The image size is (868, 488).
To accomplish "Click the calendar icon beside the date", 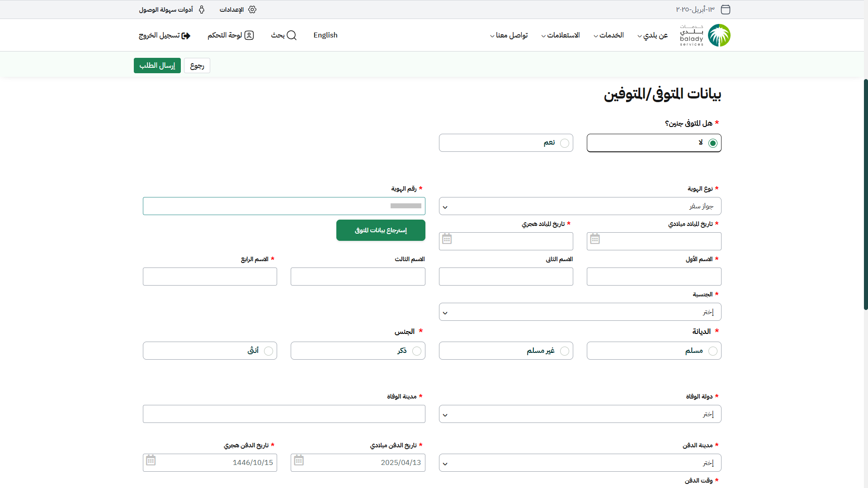I will pyautogui.click(x=726, y=9).
